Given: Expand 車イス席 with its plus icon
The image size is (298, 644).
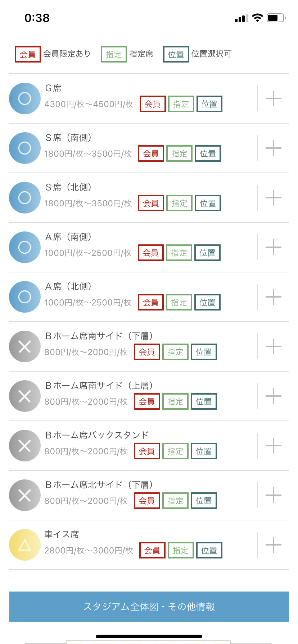Looking at the screenshot, I should [x=273, y=545].
